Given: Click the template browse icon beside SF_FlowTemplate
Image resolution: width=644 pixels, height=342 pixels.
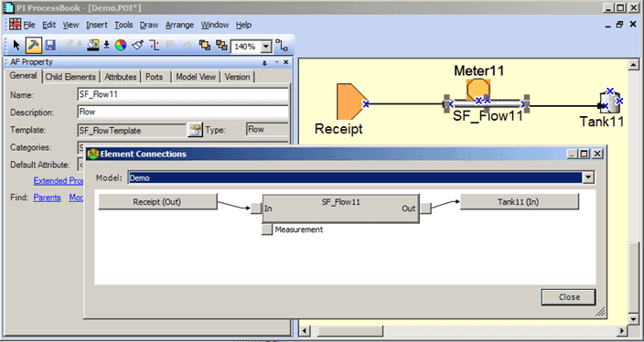Looking at the screenshot, I should [x=195, y=130].
